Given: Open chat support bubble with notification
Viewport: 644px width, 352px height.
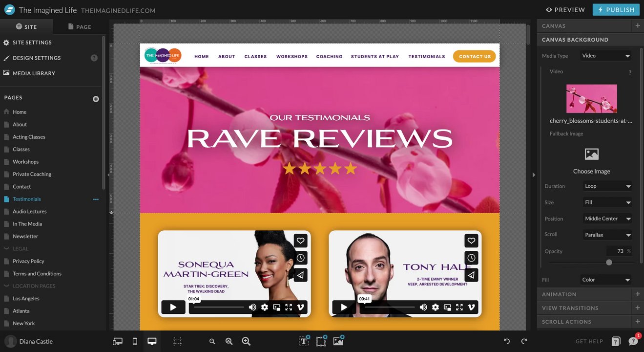Looking at the screenshot, I should point(633,341).
